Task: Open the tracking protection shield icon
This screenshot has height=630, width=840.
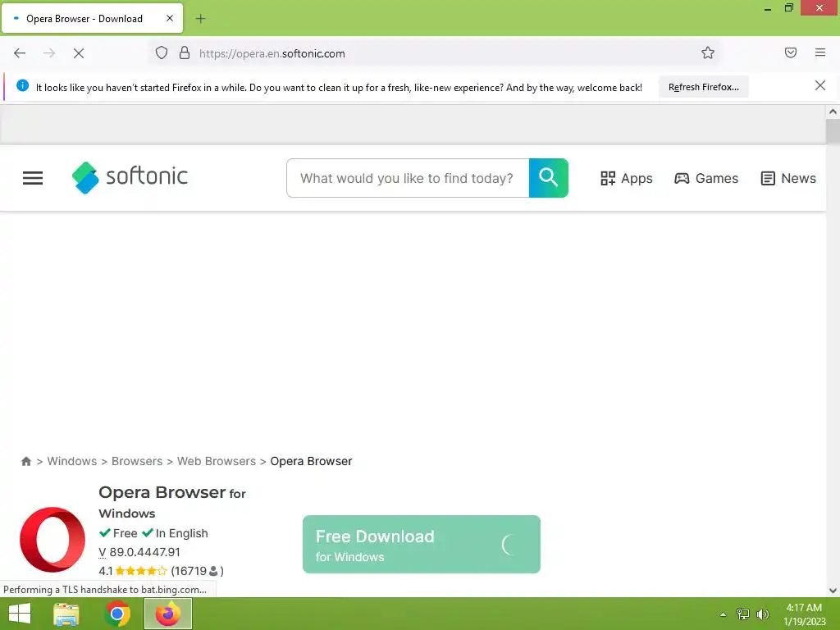Action: coord(162,53)
